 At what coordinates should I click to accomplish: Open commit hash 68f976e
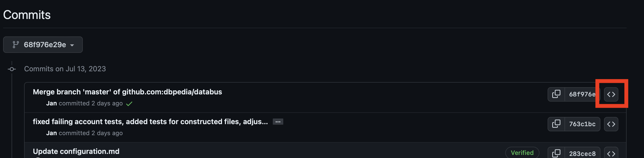click(x=582, y=94)
